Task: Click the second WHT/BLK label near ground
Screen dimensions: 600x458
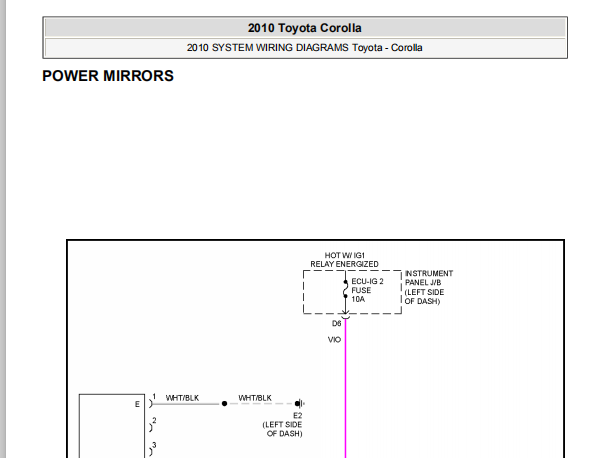Action: 255,398
